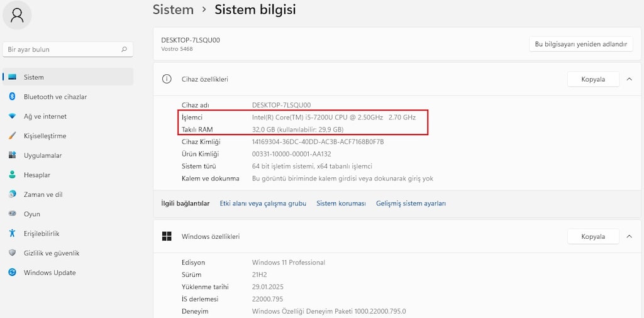Image resolution: width=644 pixels, height=318 pixels.
Task: Open Sistem koruması link
Action: 341,204
